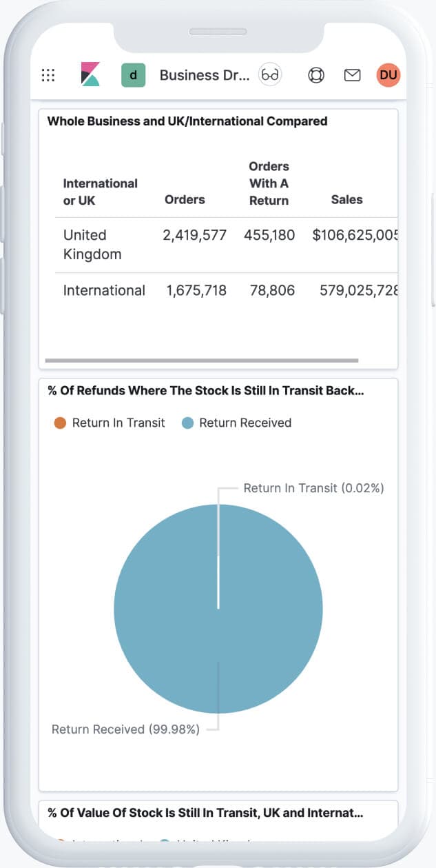Click the horizontal scrollbar below the table
The height and width of the screenshot is (868, 436).
click(202, 361)
